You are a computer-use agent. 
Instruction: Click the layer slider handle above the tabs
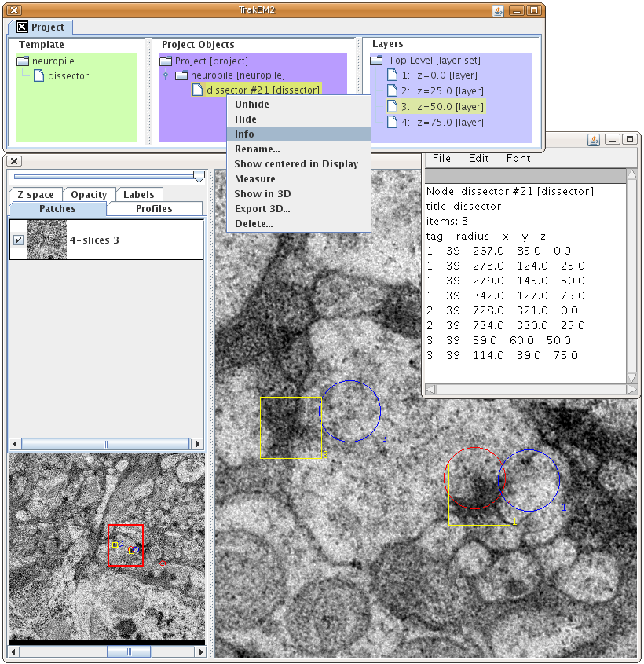point(199,177)
